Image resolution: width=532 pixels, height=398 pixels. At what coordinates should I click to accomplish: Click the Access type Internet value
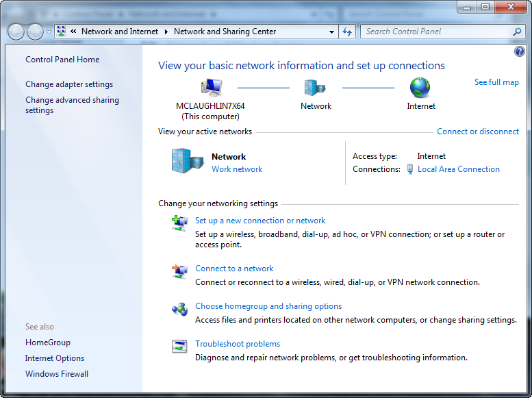(x=431, y=156)
